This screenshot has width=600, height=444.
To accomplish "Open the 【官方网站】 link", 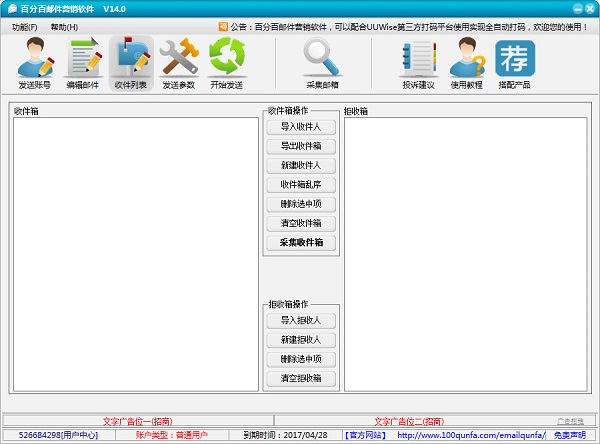I will (365, 435).
